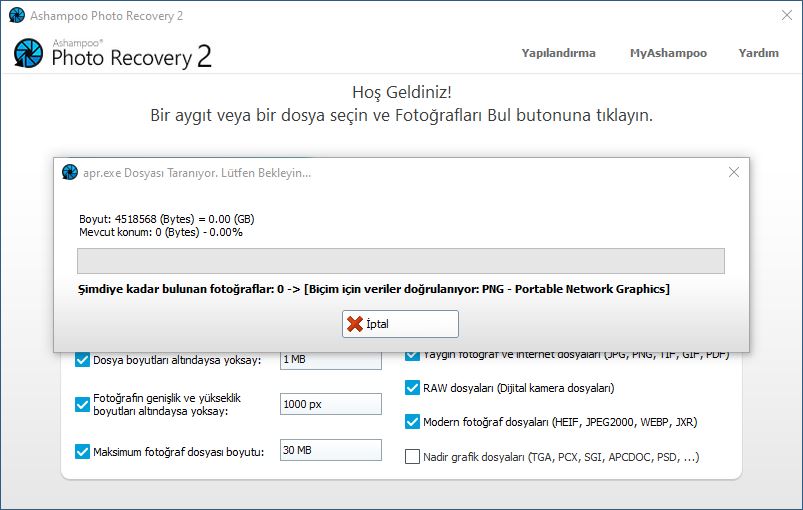Enable Nadir grafik dosyaları checkbox
Screen dimensions: 803x510
point(412,456)
